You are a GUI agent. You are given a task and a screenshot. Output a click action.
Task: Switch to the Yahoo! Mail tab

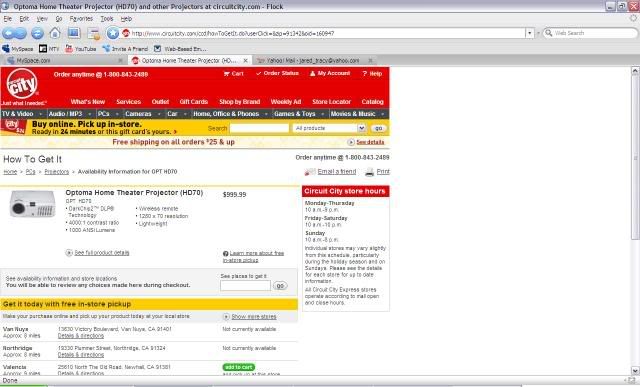coord(314,60)
